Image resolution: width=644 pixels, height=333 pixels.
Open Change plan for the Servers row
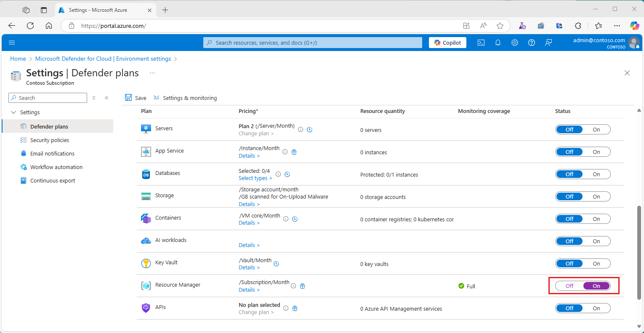click(256, 134)
